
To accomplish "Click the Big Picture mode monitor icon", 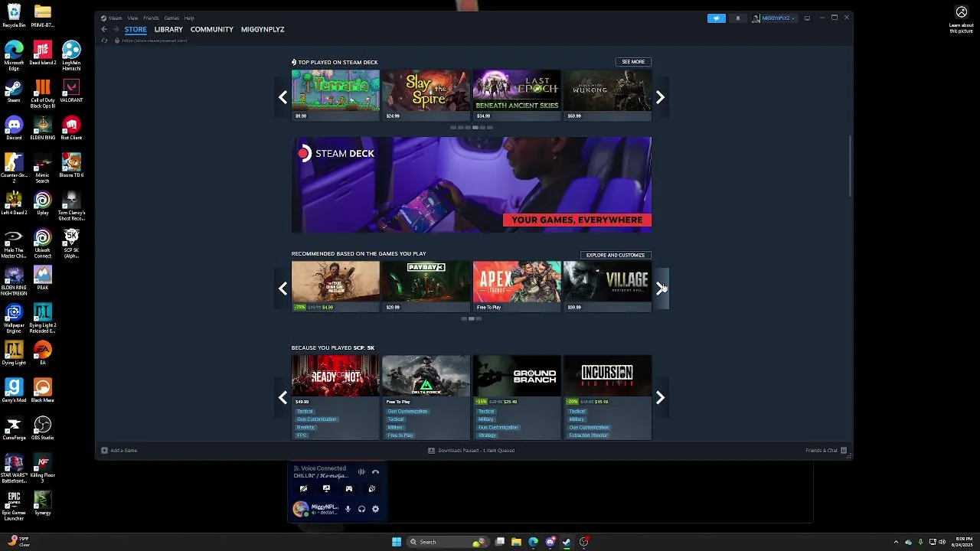I will (807, 18).
